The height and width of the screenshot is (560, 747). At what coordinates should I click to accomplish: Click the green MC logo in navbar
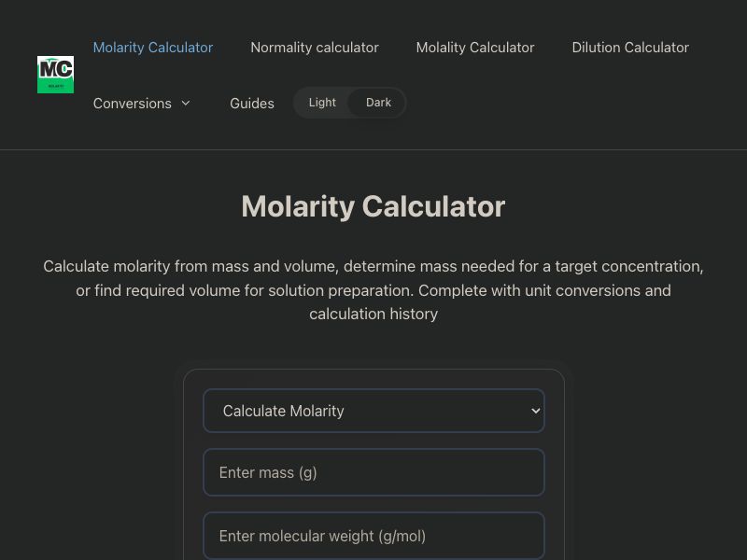55,75
